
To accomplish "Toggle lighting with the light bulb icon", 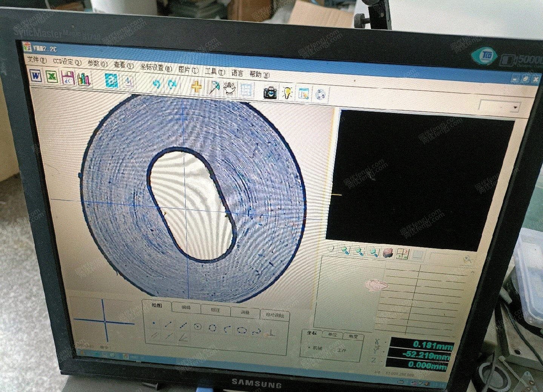I will [x=287, y=93].
